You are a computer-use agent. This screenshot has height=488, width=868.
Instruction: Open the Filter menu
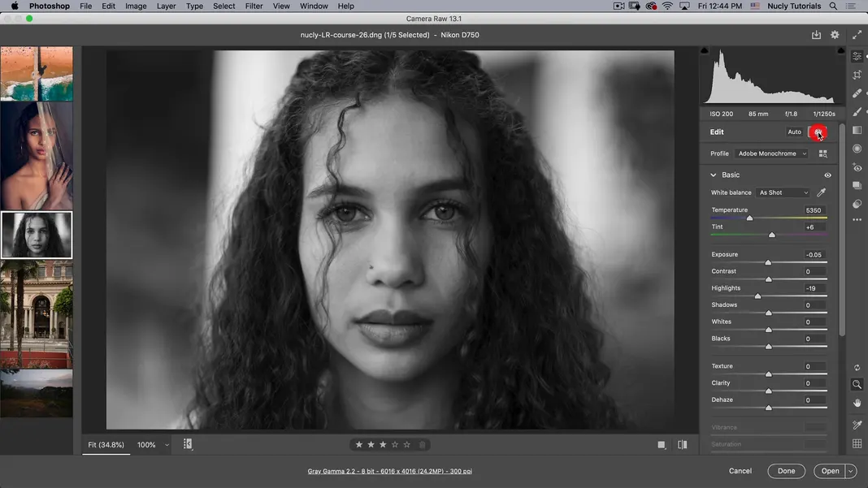[254, 6]
